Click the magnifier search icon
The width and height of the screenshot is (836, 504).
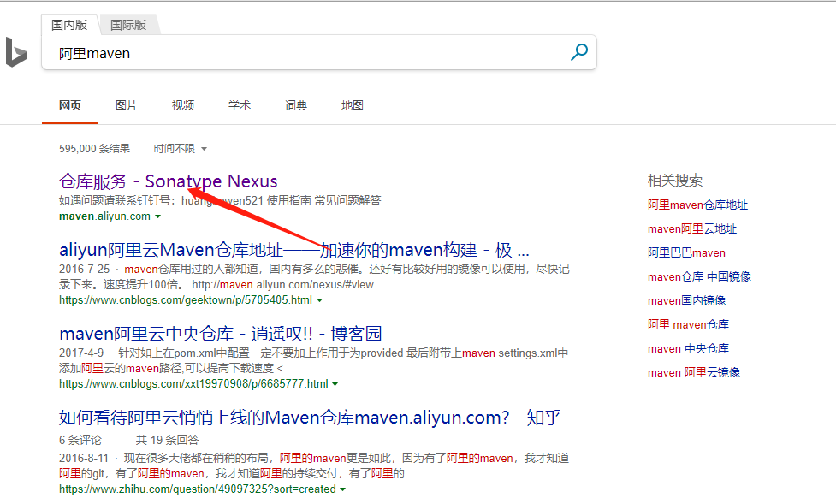pos(579,52)
